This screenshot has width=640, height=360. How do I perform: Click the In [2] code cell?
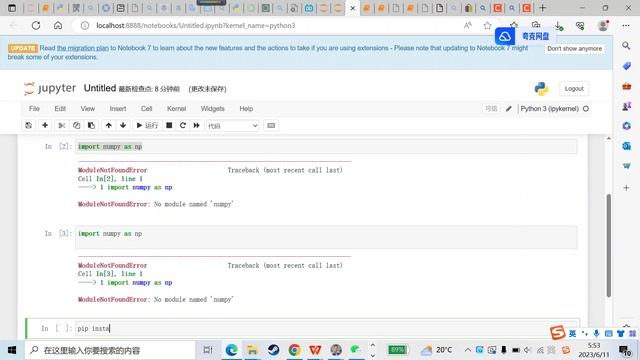(x=327, y=147)
